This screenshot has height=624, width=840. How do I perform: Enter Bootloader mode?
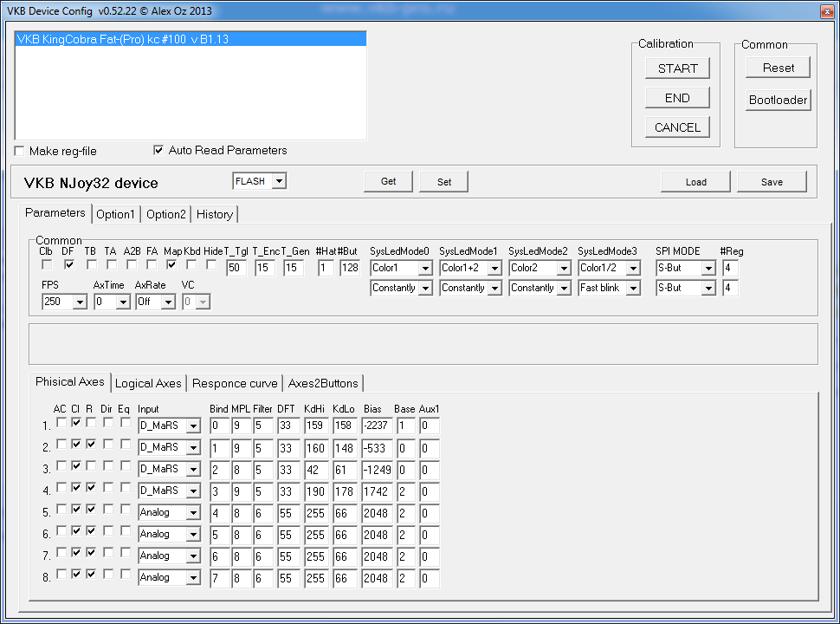tap(778, 101)
